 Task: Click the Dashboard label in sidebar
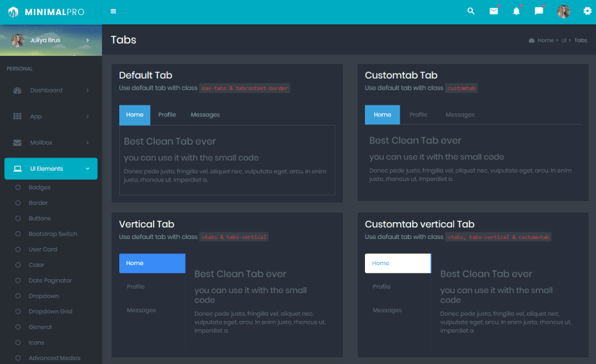(47, 90)
